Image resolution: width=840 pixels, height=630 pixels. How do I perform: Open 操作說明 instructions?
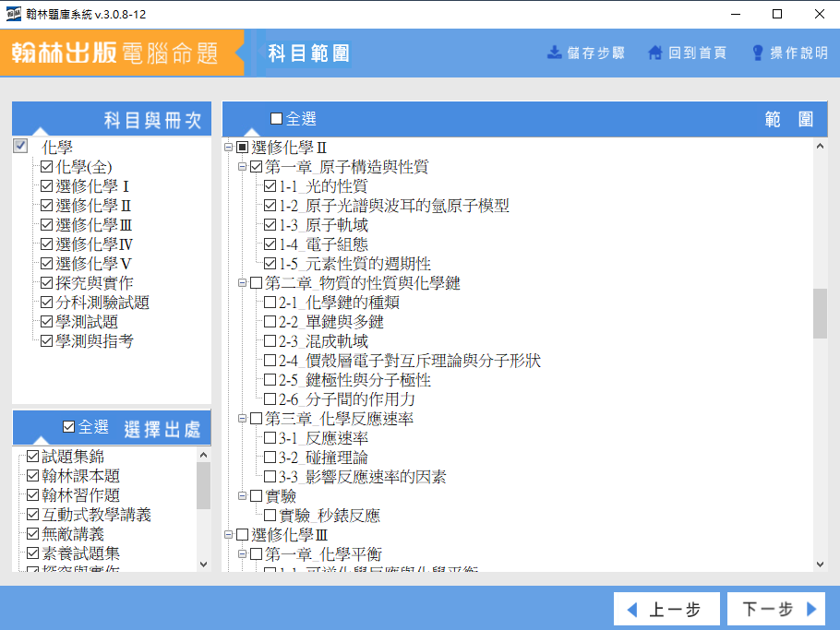pos(789,53)
